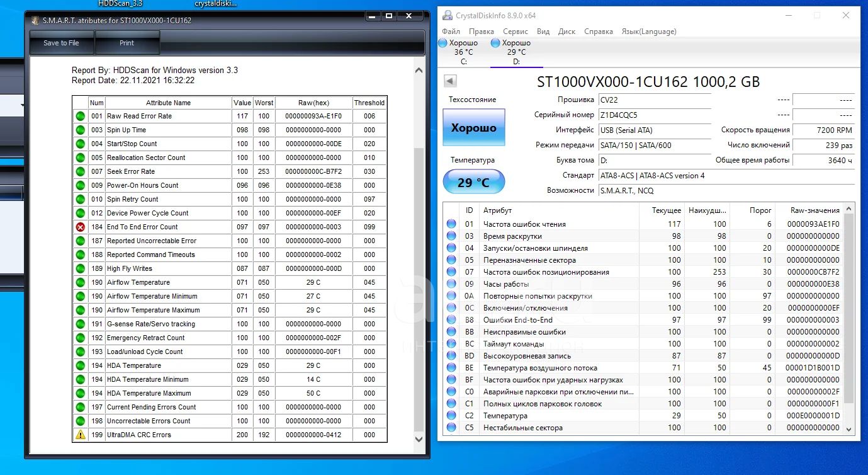Open the Справка menu
Screen dimensions: 868x475
[x=599, y=31]
